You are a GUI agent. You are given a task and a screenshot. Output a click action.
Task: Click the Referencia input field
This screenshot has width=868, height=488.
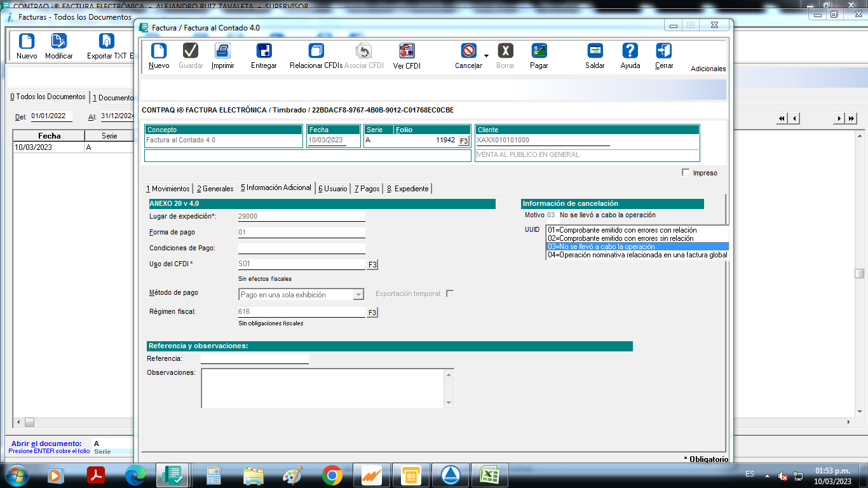click(254, 359)
